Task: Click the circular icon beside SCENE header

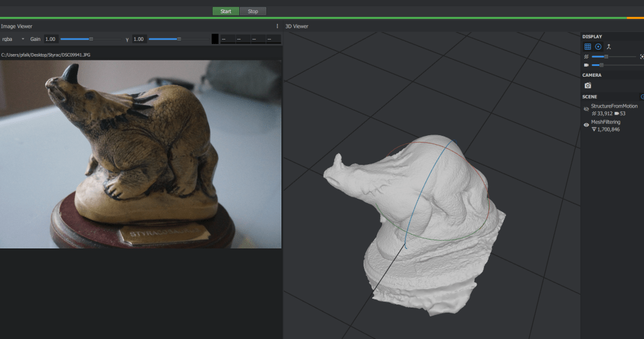Action: point(641,97)
